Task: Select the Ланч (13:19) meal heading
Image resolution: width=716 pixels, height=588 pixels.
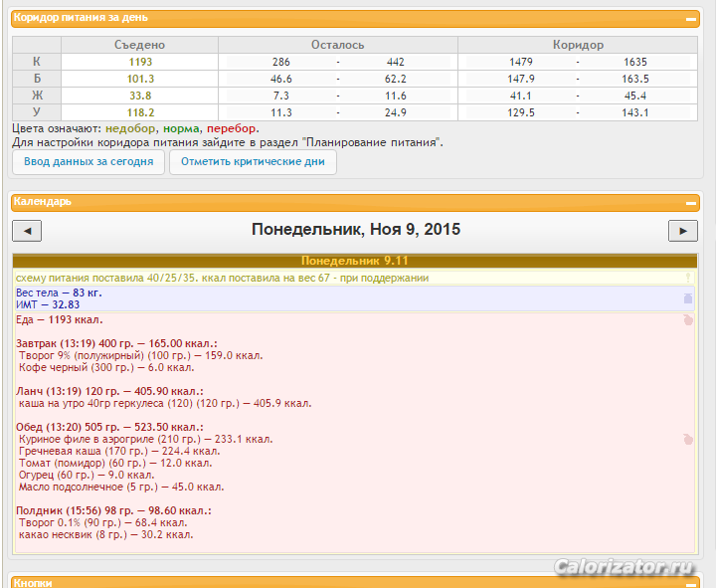Action: (x=109, y=391)
